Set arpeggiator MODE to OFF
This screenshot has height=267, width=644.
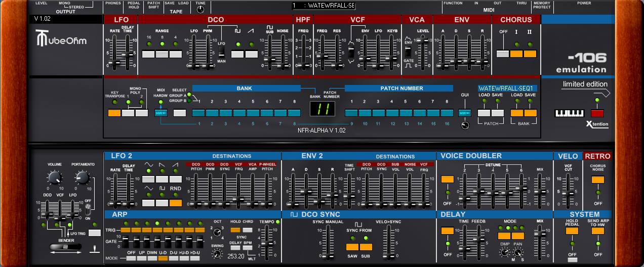[131, 258]
